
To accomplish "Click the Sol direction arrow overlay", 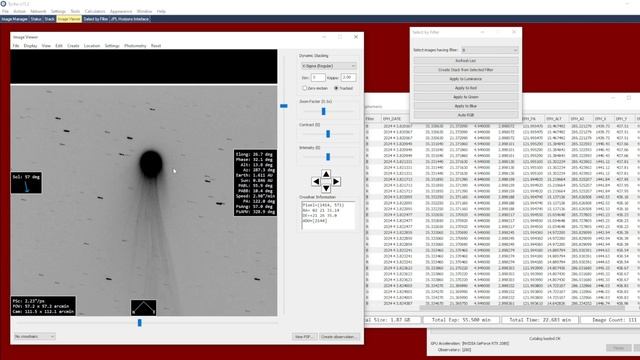I will [26, 182].
